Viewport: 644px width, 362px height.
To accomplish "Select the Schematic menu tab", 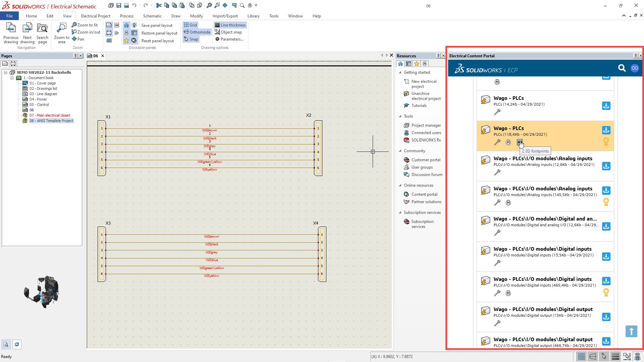I will coord(152,16).
